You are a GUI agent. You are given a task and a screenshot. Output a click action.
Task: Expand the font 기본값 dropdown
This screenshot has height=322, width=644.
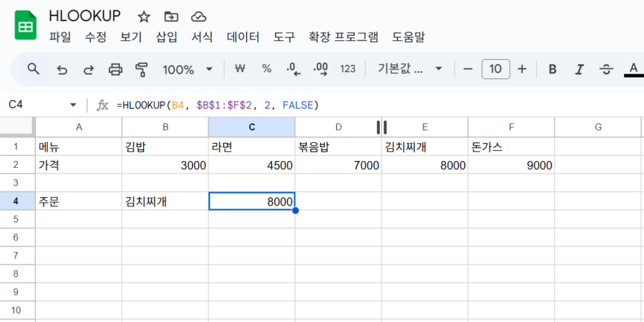click(x=409, y=69)
